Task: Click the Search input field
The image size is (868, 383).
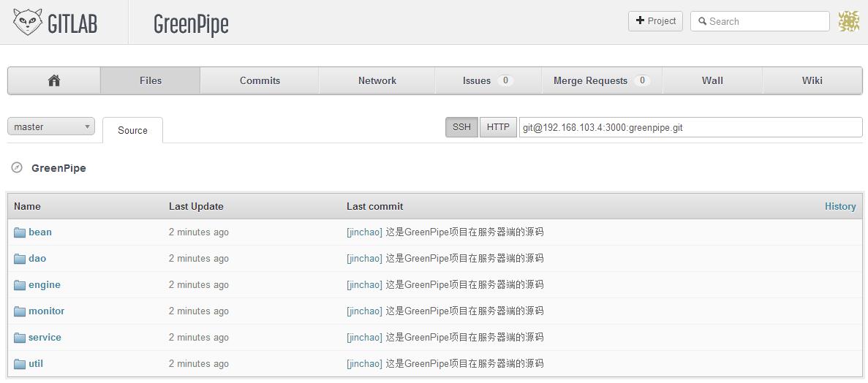Action: (x=760, y=22)
